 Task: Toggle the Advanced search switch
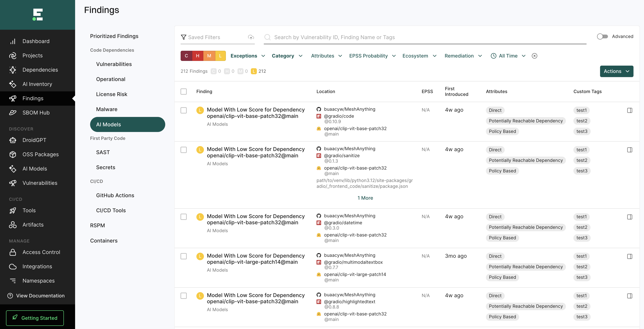point(602,36)
